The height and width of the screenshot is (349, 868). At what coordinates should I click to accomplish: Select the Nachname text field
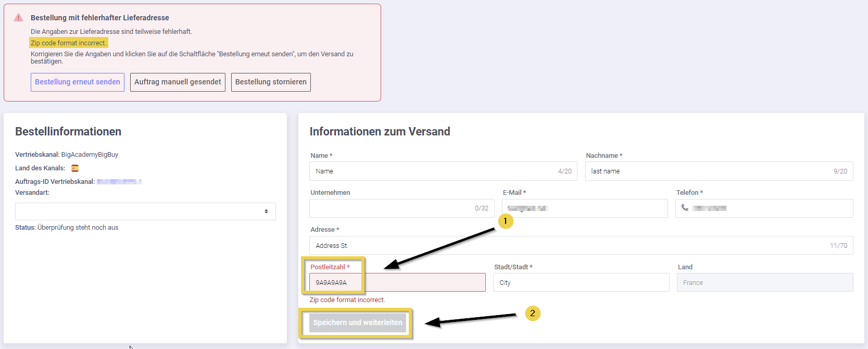(x=708, y=171)
